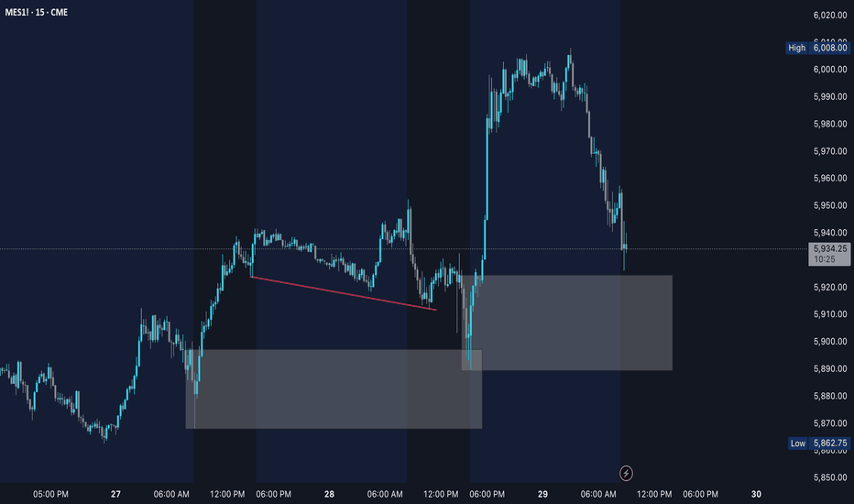Select the red descending trendline

343,293
